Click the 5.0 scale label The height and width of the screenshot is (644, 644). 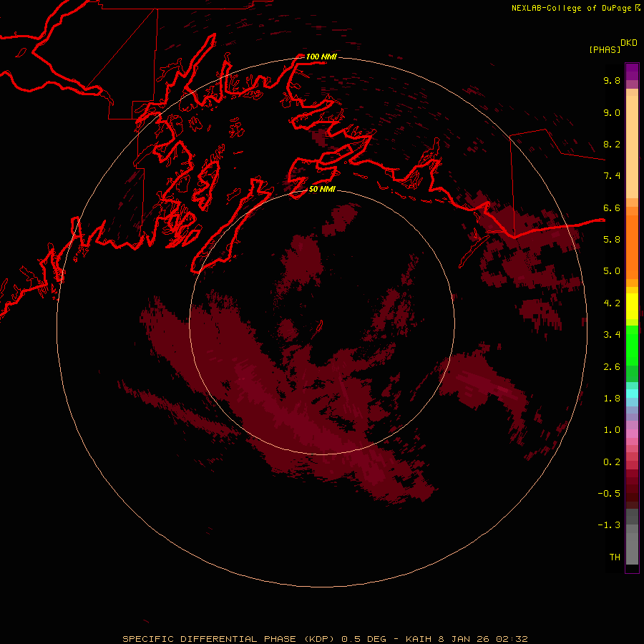click(x=612, y=271)
